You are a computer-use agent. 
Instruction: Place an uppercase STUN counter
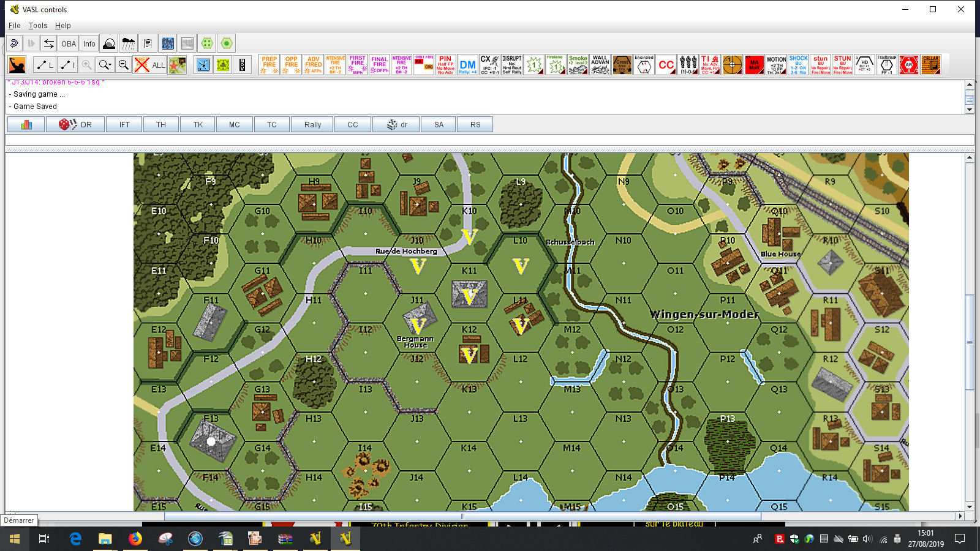point(842,65)
